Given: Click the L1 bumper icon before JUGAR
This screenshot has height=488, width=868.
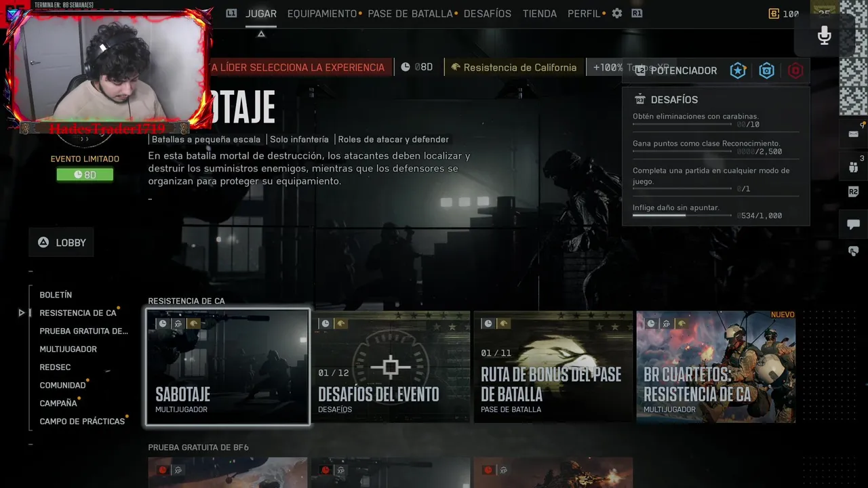Looking at the screenshot, I should pyautogui.click(x=231, y=13).
